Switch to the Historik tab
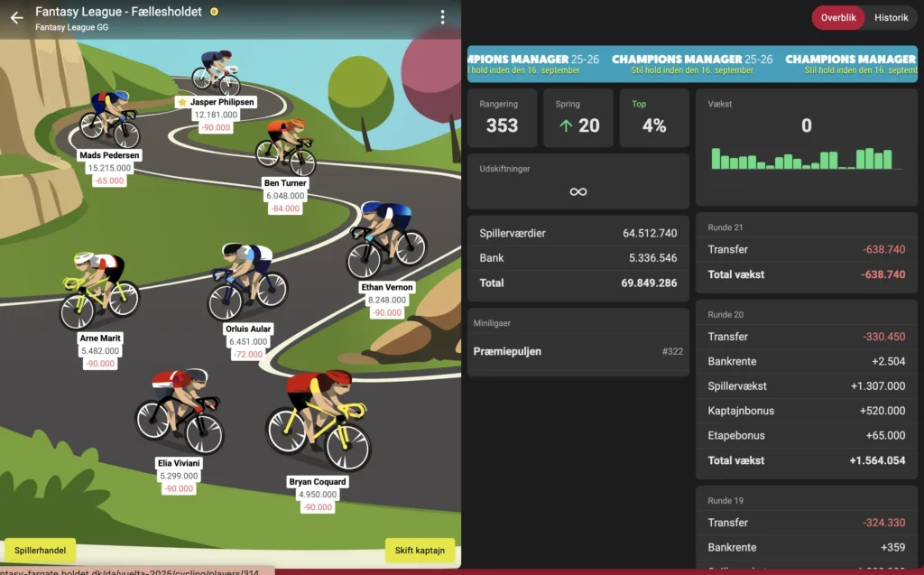 click(x=891, y=18)
